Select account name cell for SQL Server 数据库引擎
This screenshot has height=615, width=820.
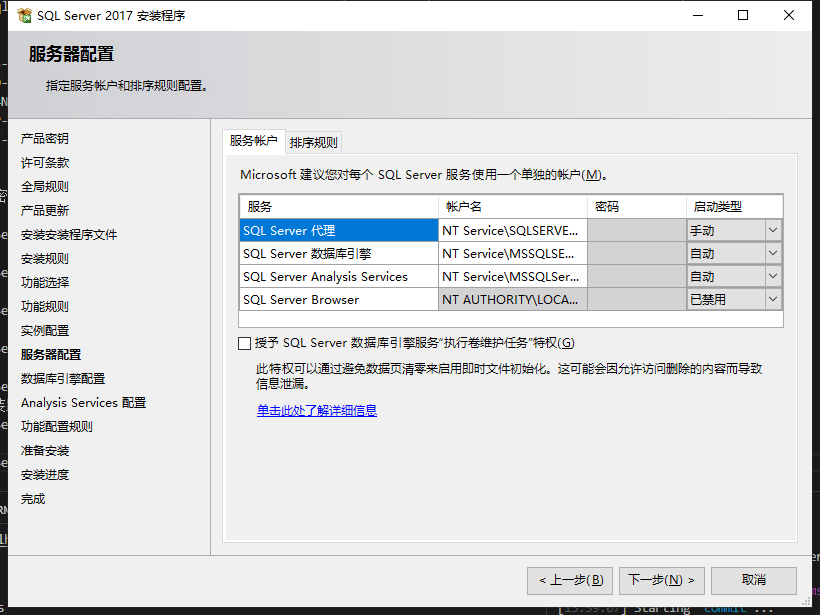(511, 253)
